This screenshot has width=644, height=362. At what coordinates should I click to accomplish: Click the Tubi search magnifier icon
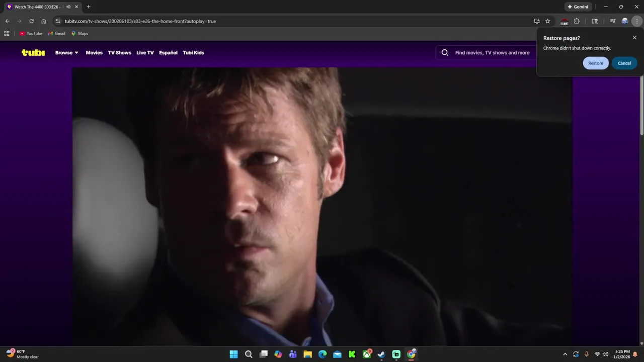point(445,53)
